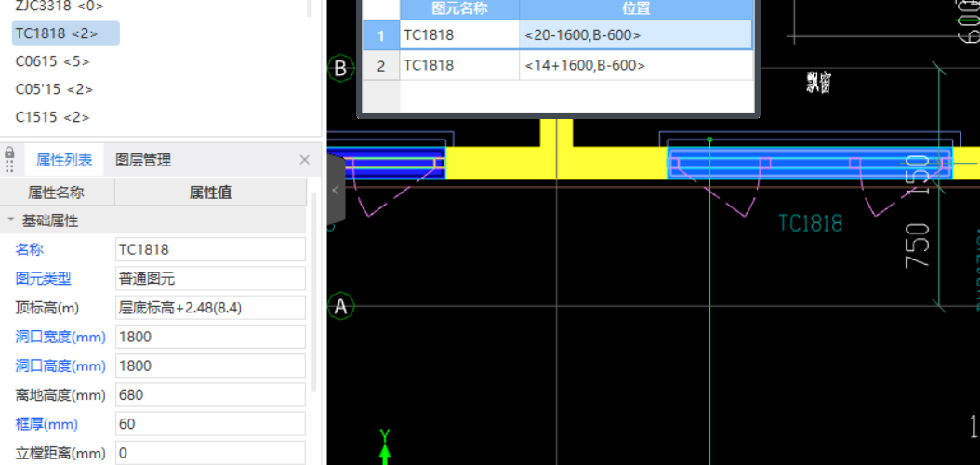
Task: Click the property panel vertical scrollbar
Action: [x=314, y=293]
